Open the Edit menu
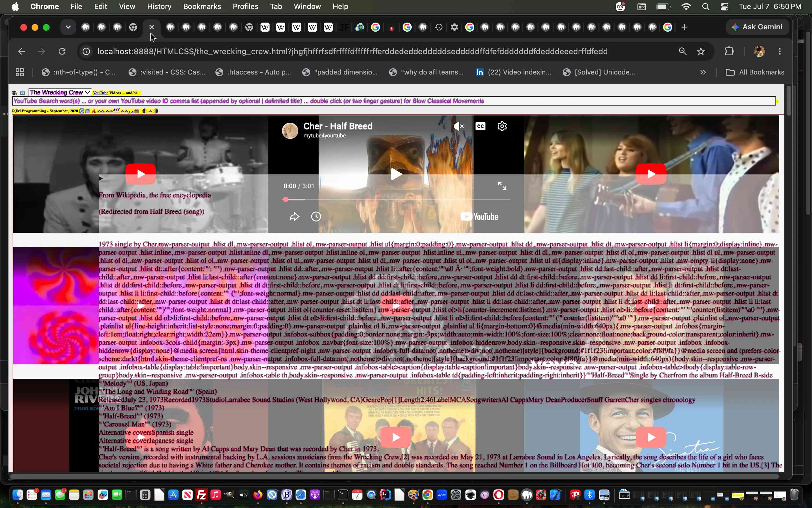This screenshot has width=812, height=508. 100,6
